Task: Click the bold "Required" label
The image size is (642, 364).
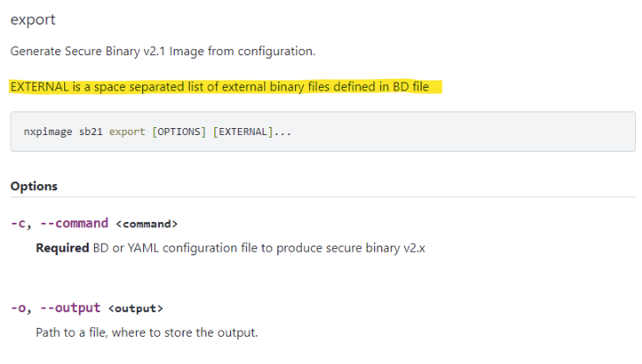Action: tap(62, 248)
